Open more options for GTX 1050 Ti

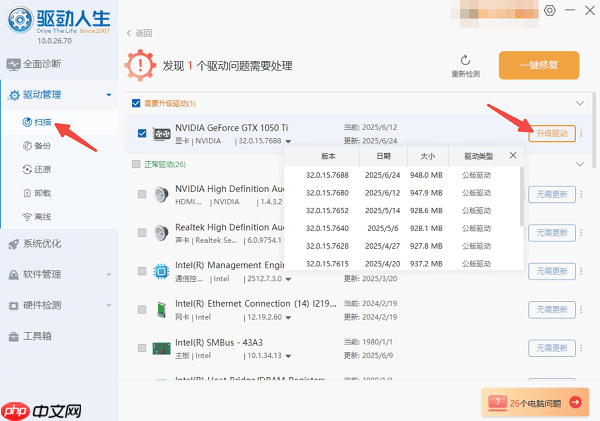(x=581, y=134)
